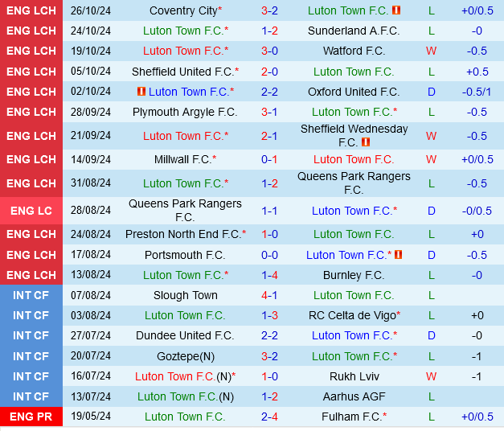
Task: Click red card icon in Coventry City row
Action: click(395, 10)
